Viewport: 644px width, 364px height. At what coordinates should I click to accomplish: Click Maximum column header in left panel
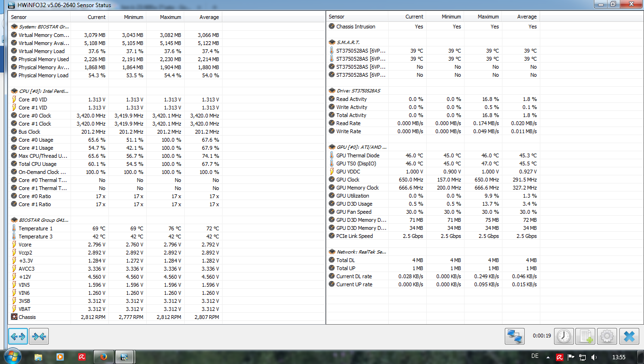[165, 17]
